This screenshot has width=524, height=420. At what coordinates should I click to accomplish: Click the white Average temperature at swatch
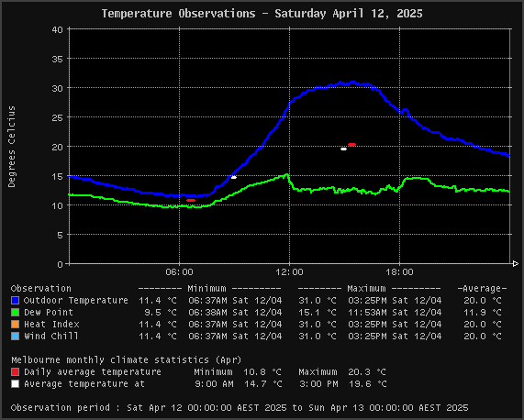(x=15, y=384)
